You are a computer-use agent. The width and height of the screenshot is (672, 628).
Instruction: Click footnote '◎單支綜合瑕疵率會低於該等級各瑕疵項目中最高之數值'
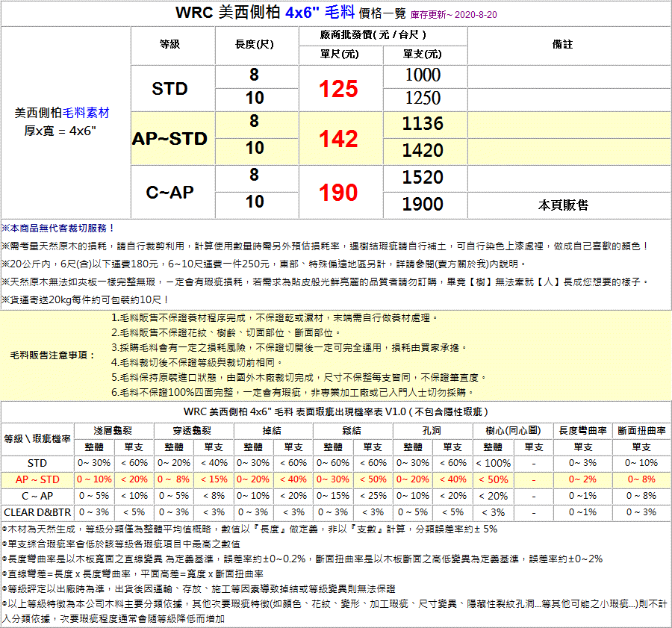(x=121, y=544)
